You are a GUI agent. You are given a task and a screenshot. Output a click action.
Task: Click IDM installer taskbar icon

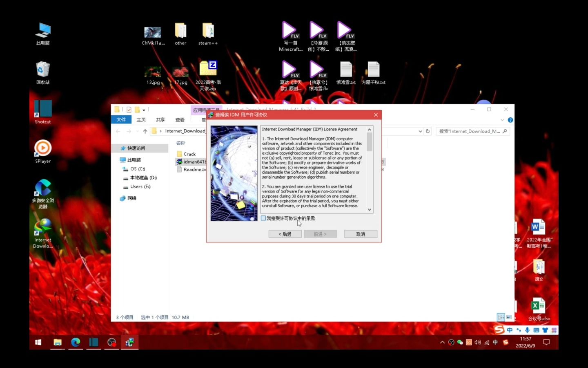click(x=129, y=342)
